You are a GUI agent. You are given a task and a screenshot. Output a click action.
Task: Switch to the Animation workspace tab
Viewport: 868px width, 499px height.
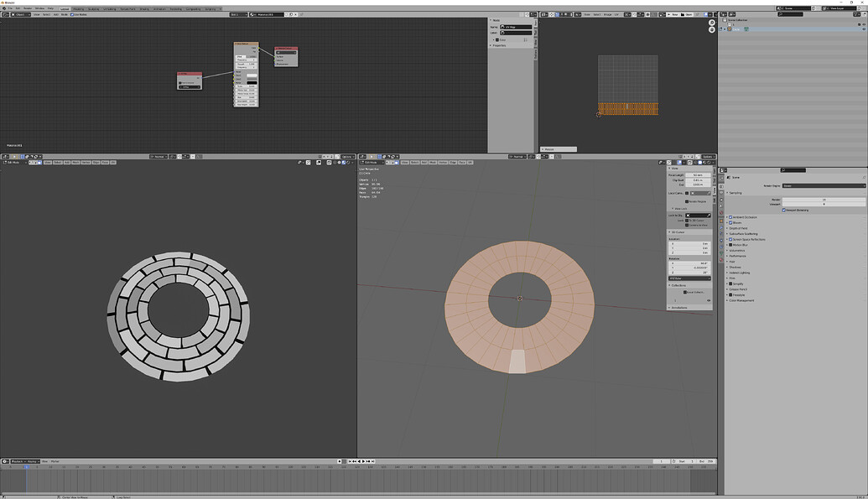[159, 9]
